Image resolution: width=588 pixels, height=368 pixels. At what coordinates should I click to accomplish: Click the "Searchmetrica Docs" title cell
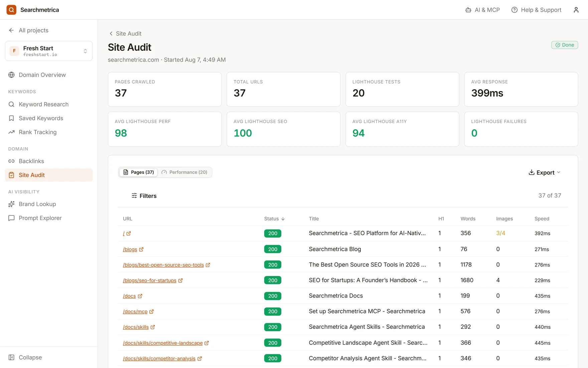tap(336, 296)
